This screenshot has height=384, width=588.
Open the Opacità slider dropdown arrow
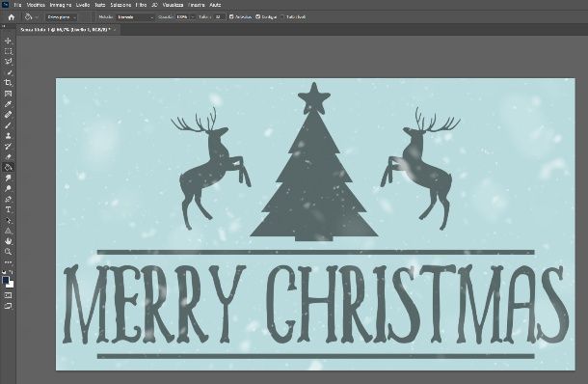(193, 17)
